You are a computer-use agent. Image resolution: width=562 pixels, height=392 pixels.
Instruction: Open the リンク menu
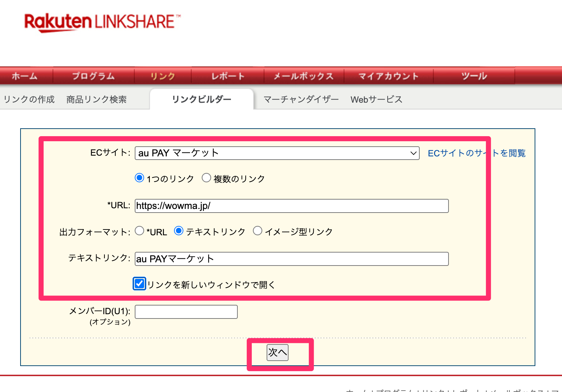163,76
